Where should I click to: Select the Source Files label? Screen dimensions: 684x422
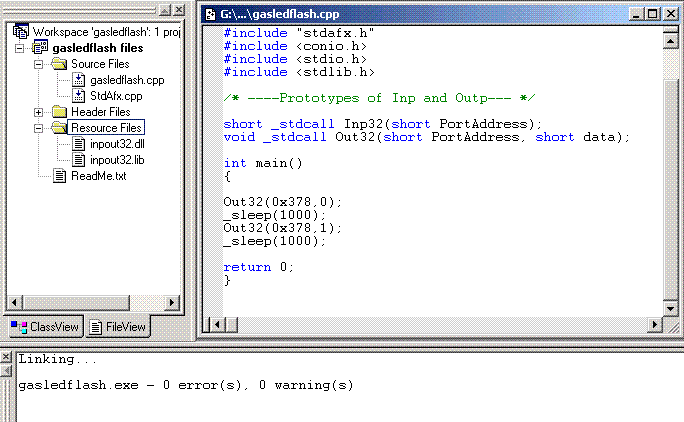pyautogui.click(x=100, y=64)
